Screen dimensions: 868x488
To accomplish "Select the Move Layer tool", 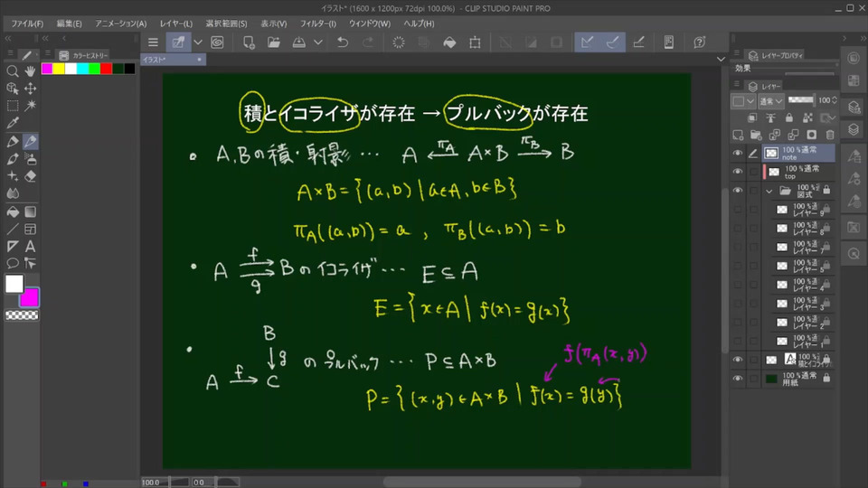I will (x=31, y=88).
